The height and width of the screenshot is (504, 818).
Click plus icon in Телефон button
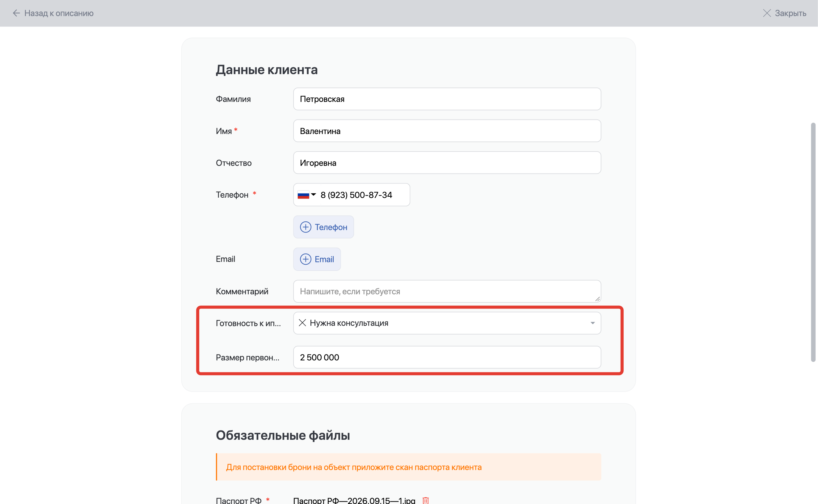[305, 227]
